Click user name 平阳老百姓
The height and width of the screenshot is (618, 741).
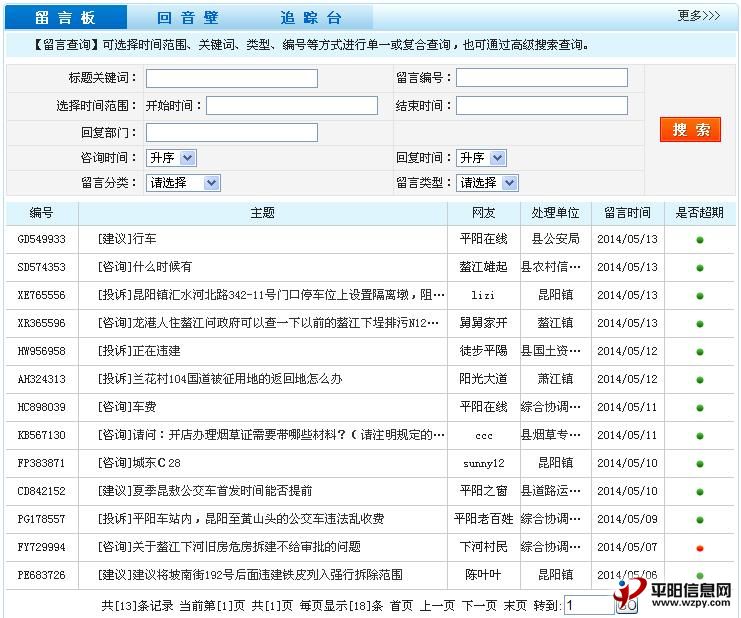point(483,519)
